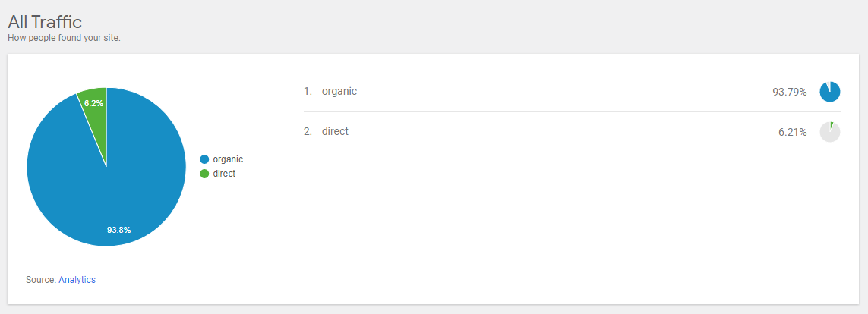
Task: Click the Source label text
Action: pos(41,280)
